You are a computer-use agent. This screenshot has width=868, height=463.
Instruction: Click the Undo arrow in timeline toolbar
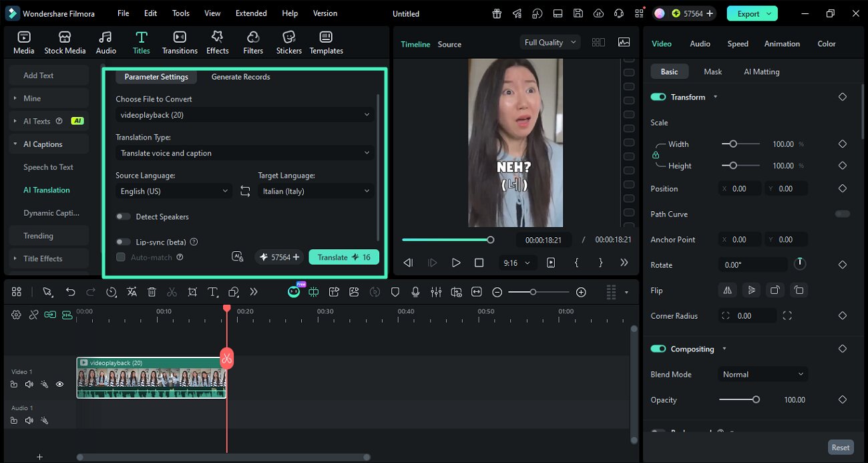pyautogui.click(x=70, y=292)
